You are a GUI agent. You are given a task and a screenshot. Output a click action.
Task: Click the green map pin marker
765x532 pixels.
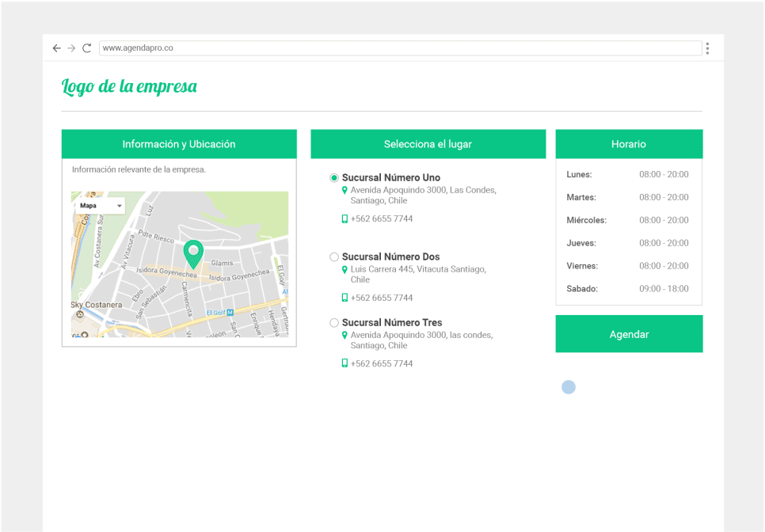[x=193, y=255]
